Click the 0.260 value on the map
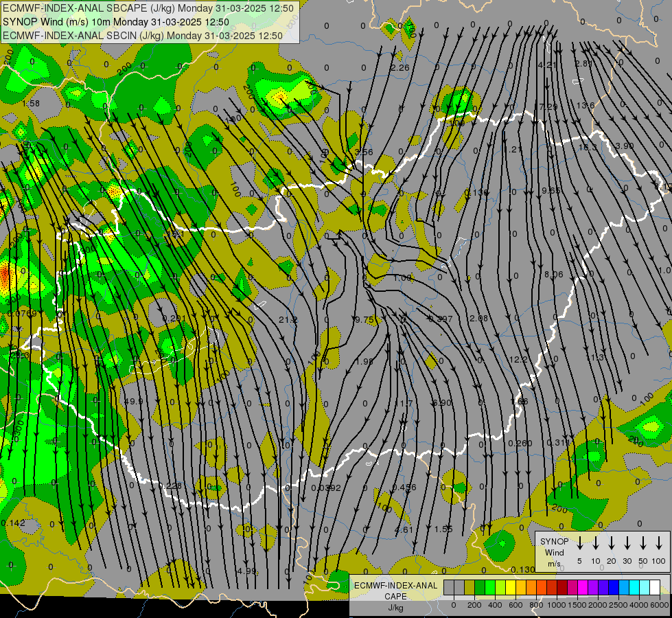Screen dimensions: 672x618 (520, 443)
